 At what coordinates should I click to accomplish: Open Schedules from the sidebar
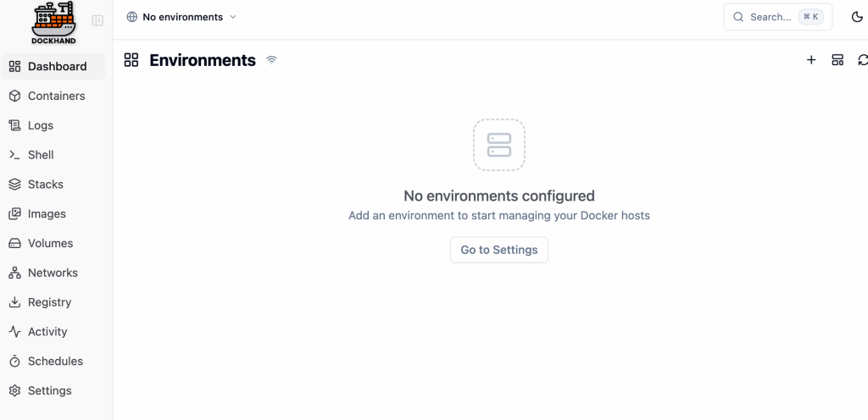tap(55, 362)
